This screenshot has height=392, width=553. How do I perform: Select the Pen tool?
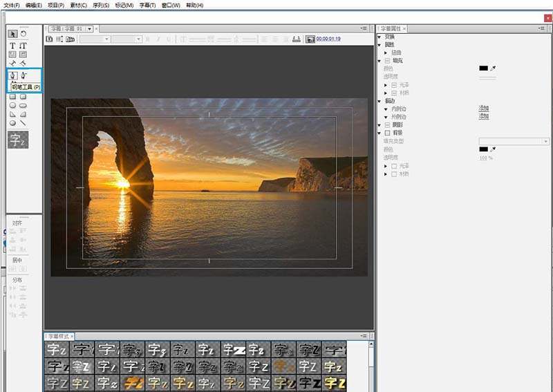click(13, 75)
